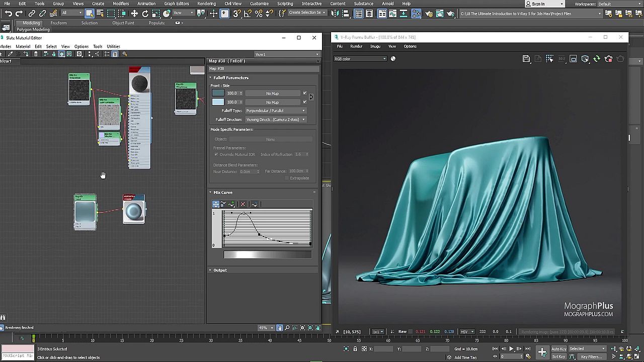Click the light blue Side color swatch
644x362 pixels.
pos(218,102)
